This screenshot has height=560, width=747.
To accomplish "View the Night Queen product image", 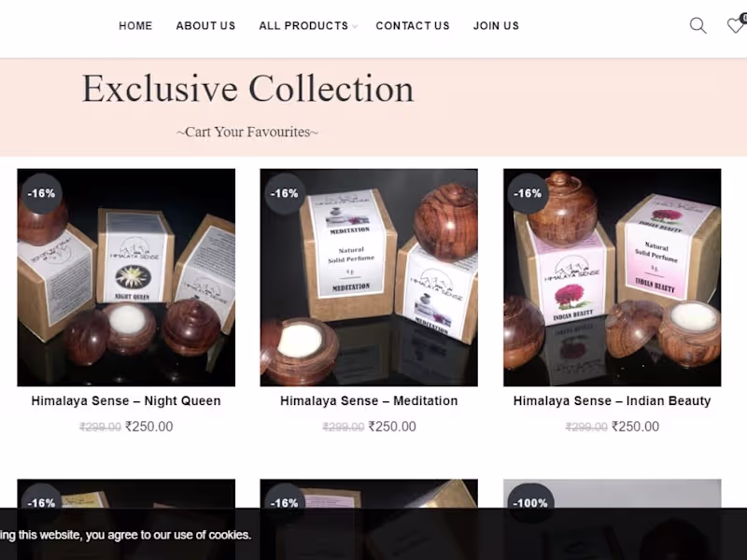I will [x=126, y=277].
